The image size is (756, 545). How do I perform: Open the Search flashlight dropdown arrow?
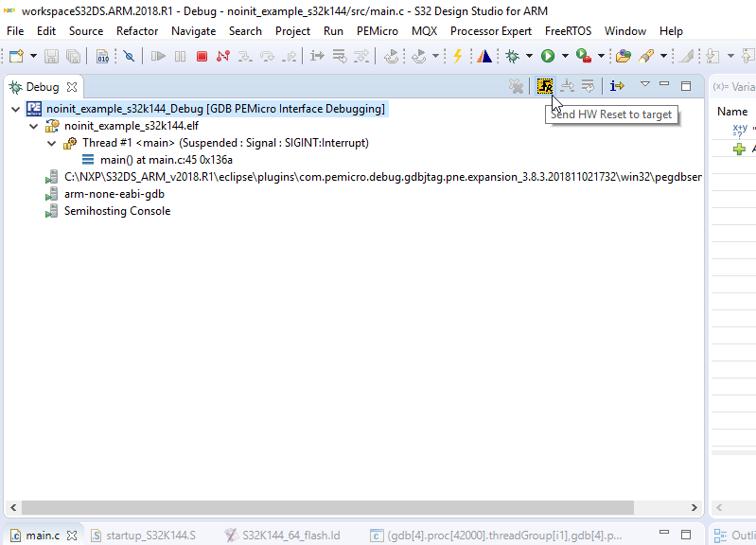point(663,57)
